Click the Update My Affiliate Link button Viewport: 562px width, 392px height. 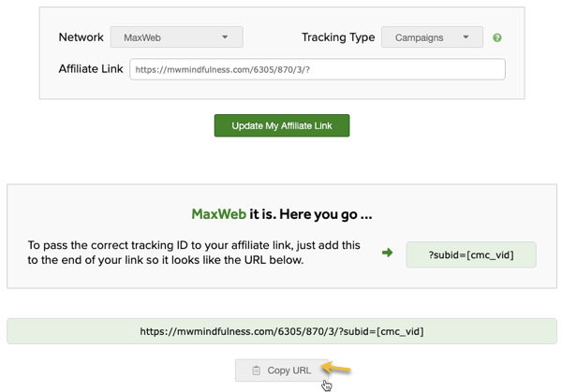(x=282, y=125)
